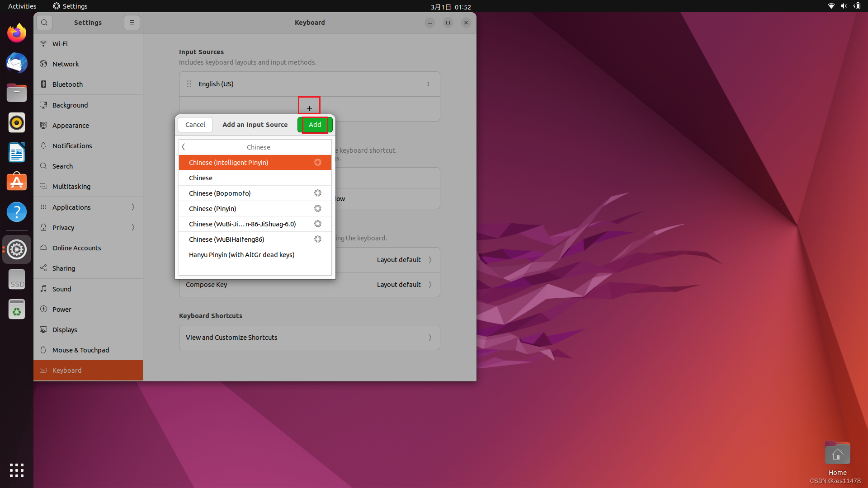Open the hamburger menu beside Settings title

click(x=132, y=22)
